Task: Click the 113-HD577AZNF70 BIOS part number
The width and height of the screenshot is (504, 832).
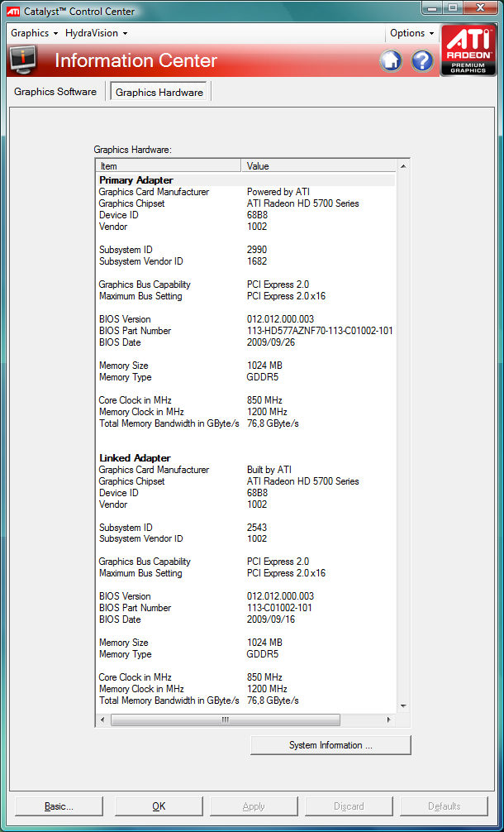Action: click(x=320, y=331)
